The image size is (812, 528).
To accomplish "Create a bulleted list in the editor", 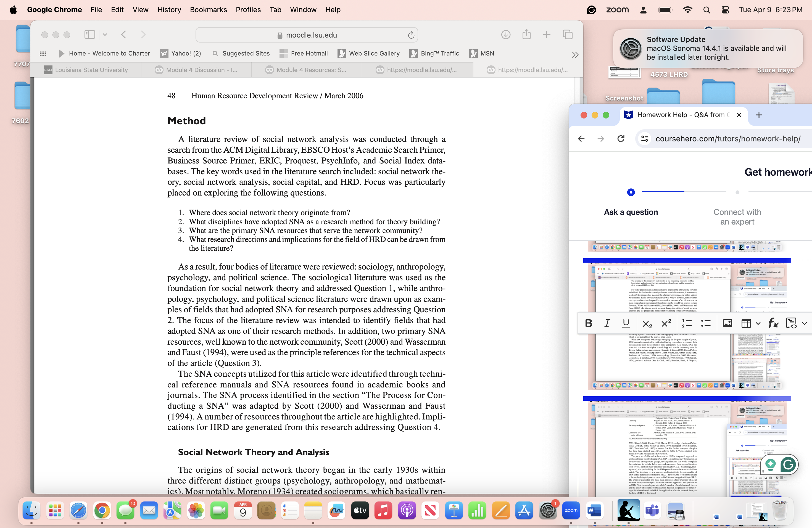I will (706, 323).
